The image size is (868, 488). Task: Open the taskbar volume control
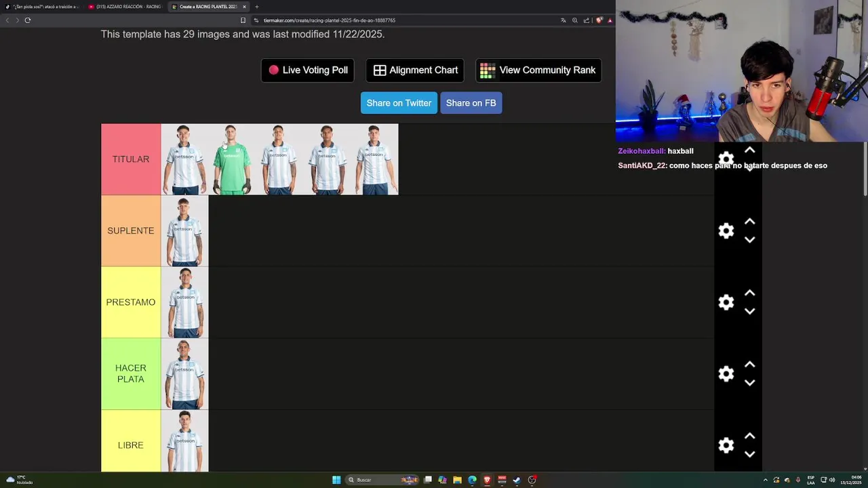(x=832, y=480)
